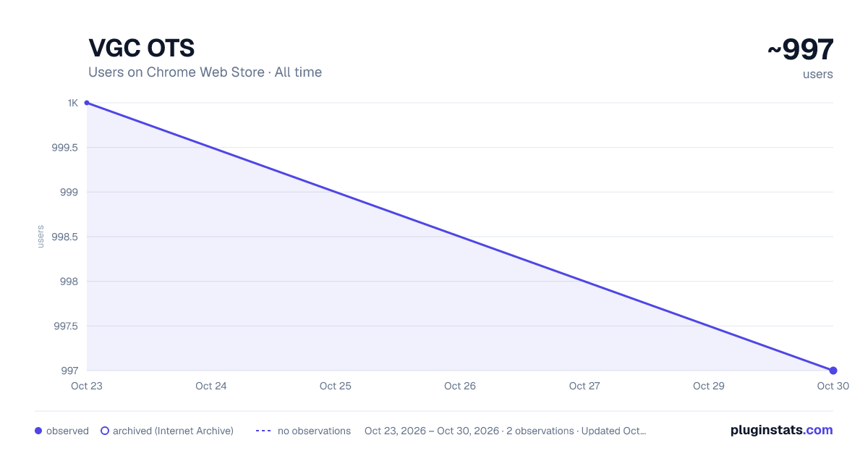This screenshot has height=456, width=868.
Task: Click the 'no observations' legend text
Action: click(314, 431)
